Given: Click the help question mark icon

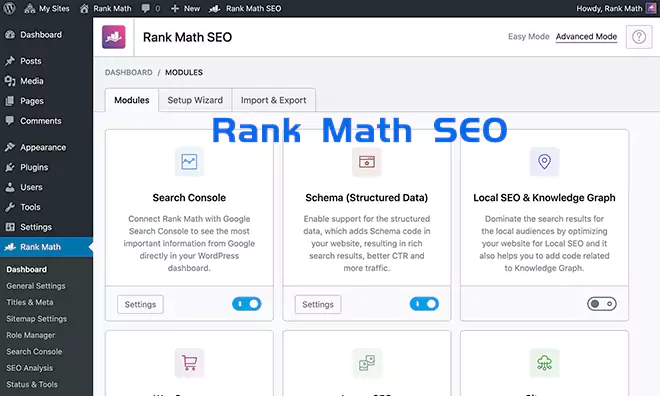Looking at the screenshot, I should point(639,37).
